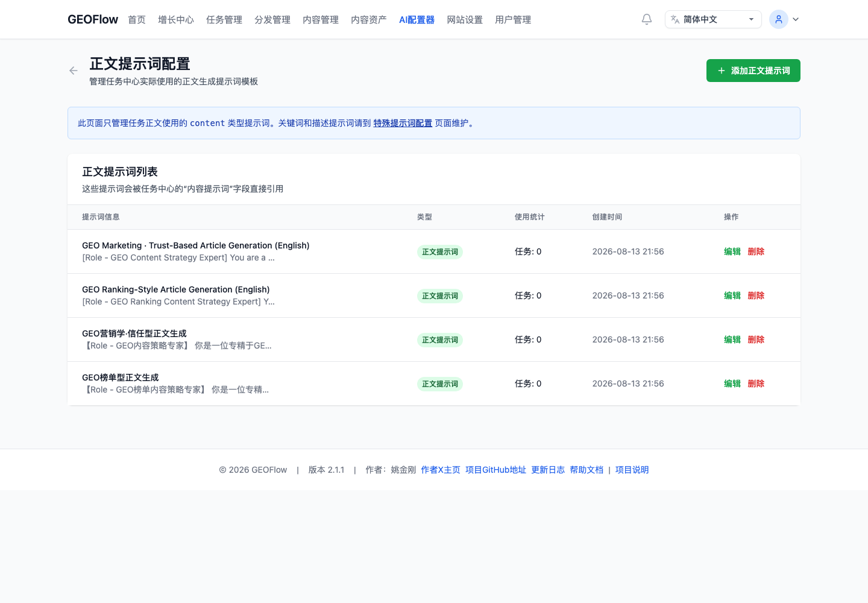Screen dimensions: 868x603
Task: Click the 正文提示词 tag in GEO榜单型 row
Action: click(440, 384)
